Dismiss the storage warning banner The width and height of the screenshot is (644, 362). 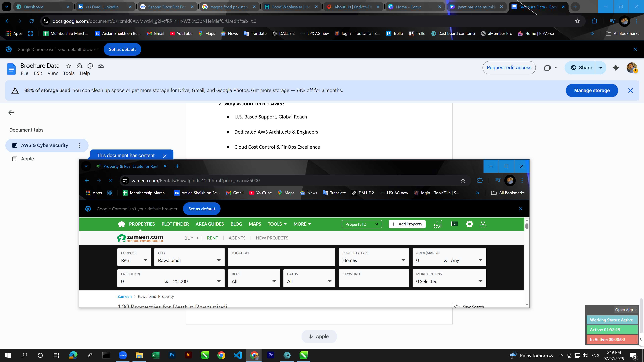point(631,90)
